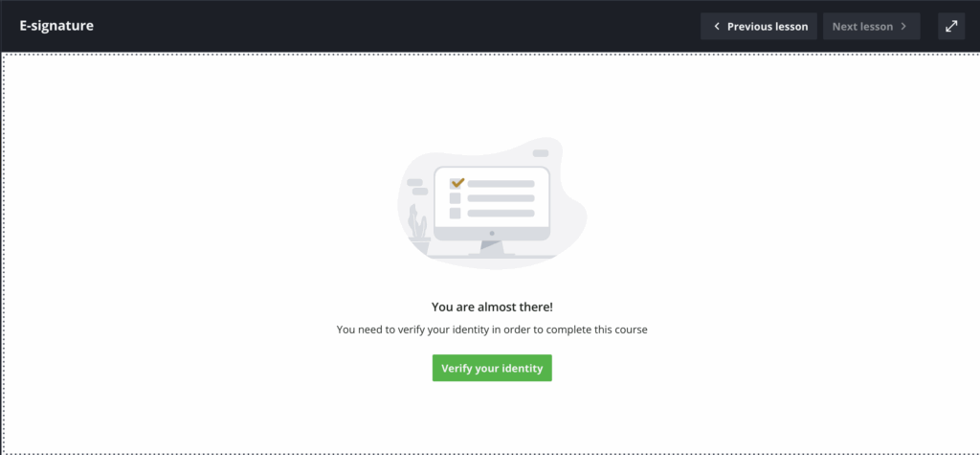Click the last gray text line on monitor
The height and width of the screenshot is (455, 980).
(501, 214)
